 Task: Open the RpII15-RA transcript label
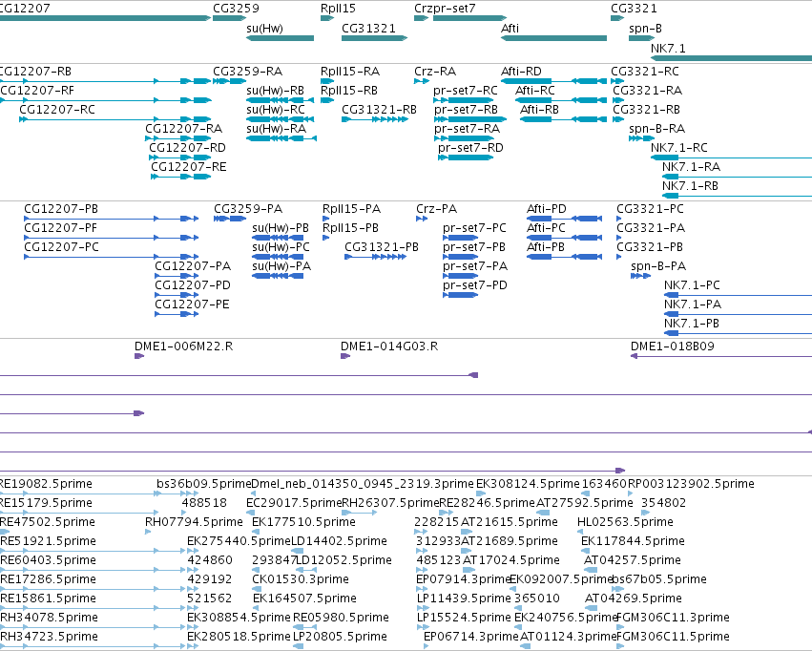click(350, 72)
